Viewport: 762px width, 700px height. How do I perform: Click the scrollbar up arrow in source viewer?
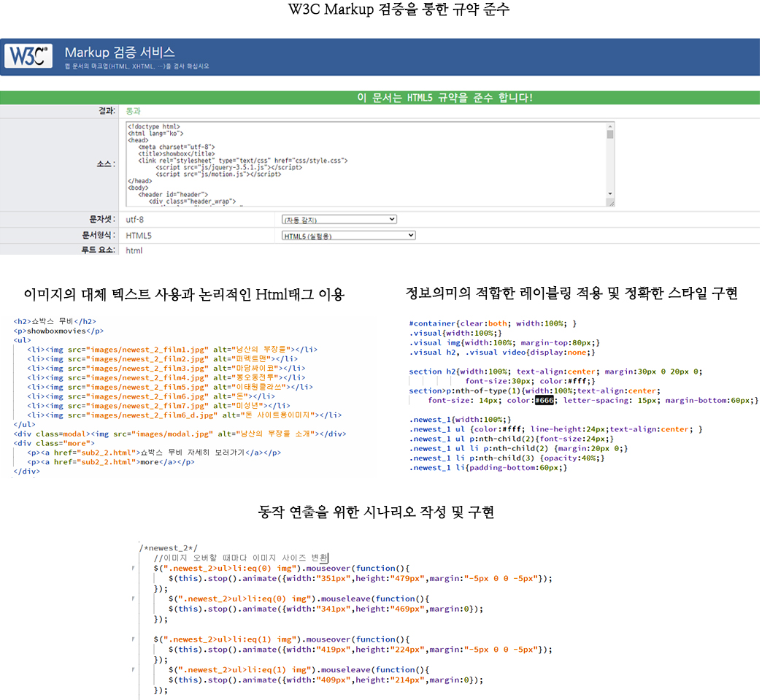[x=611, y=128]
